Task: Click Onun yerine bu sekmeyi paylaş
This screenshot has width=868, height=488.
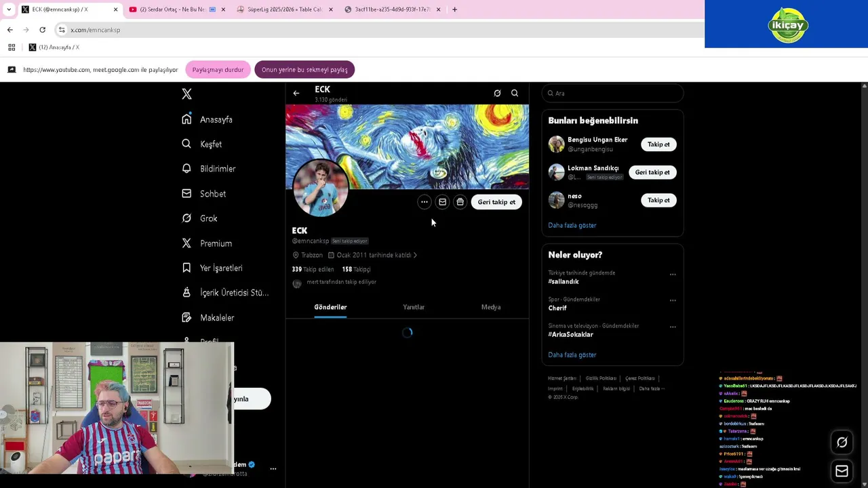Action: (304, 69)
